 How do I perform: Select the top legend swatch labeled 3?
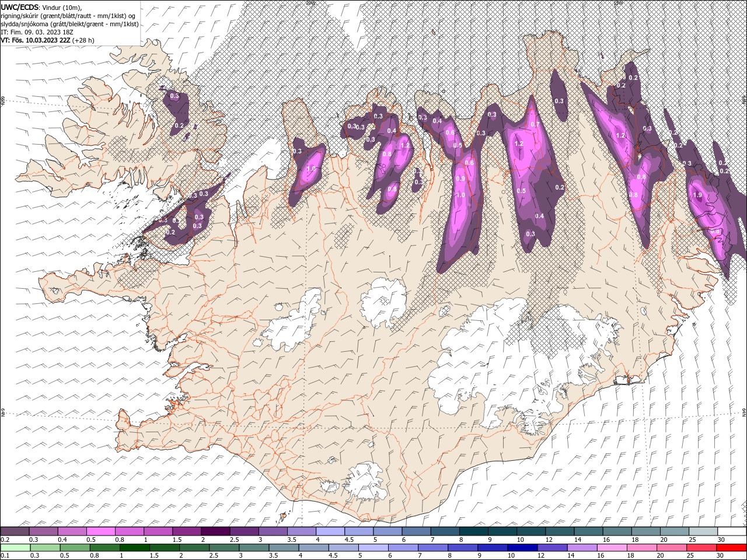coord(272,531)
